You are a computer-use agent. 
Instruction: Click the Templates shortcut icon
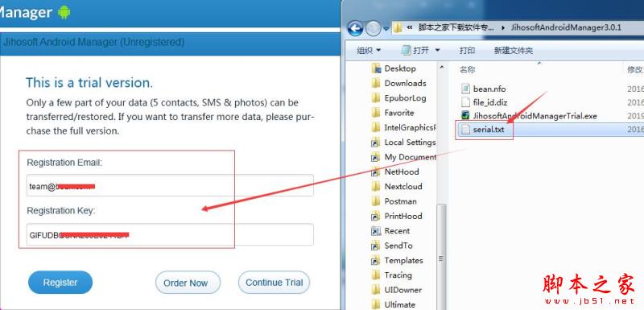376,261
